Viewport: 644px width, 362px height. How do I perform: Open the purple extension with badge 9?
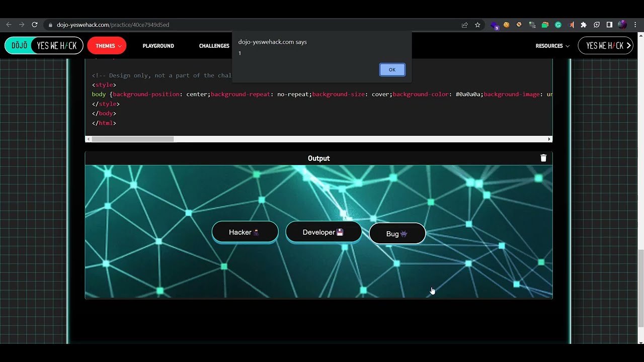[495, 25]
